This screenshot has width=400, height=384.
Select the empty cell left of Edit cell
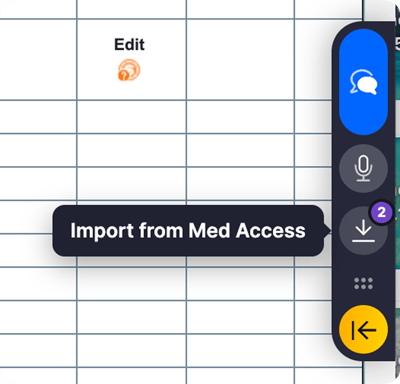38,59
